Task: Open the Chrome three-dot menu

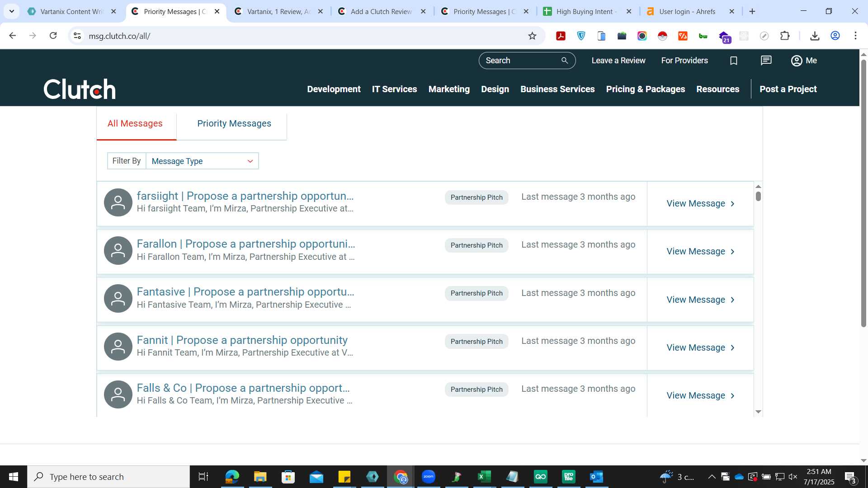Action: (x=855, y=36)
